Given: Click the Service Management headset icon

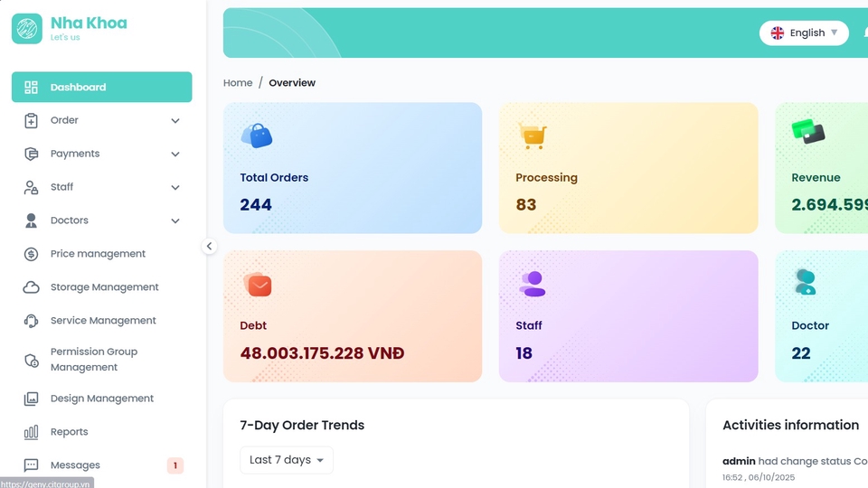Looking at the screenshot, I should click(x=32, y=321).
